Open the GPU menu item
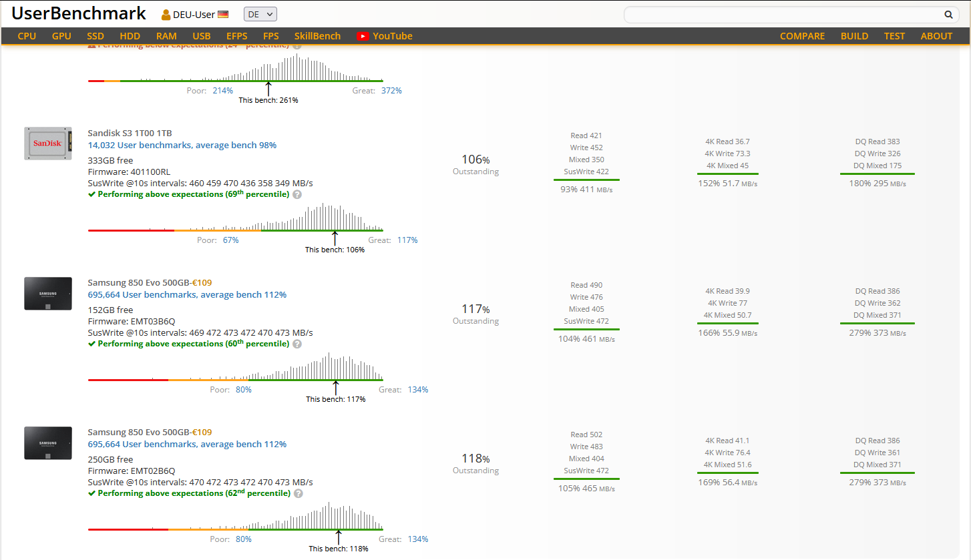The width and height of the screenshot is (971, 560). 61,36
